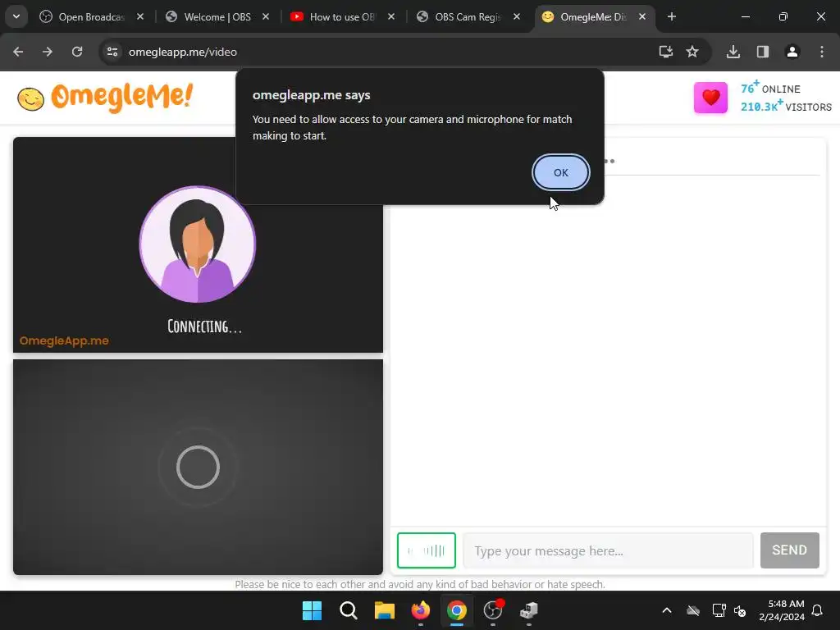This screenshot has width=840, height=630.
Task: Open the network status tray icon
Action: coord(719,610)
